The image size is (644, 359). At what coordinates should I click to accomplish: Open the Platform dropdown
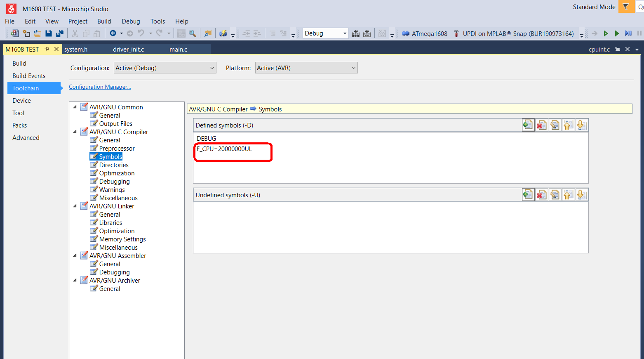(306, 68)
